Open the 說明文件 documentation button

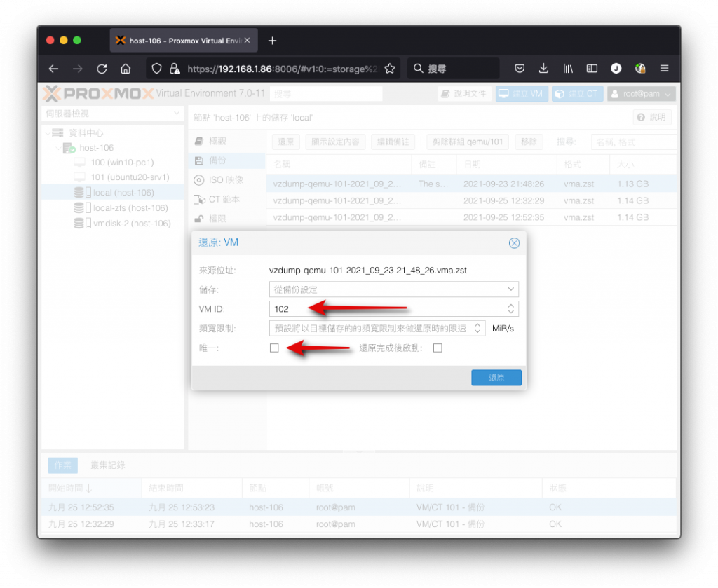coord(464,93)
